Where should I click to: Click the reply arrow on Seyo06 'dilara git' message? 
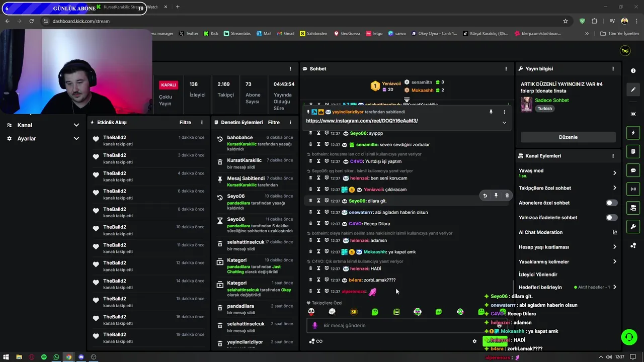[485, 196]
